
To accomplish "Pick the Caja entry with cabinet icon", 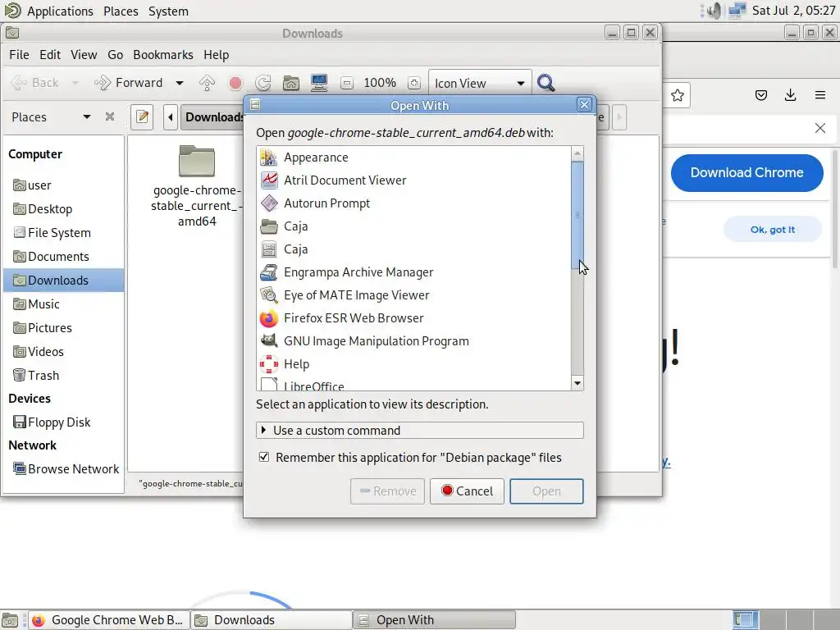I will (x=414, y=249).
